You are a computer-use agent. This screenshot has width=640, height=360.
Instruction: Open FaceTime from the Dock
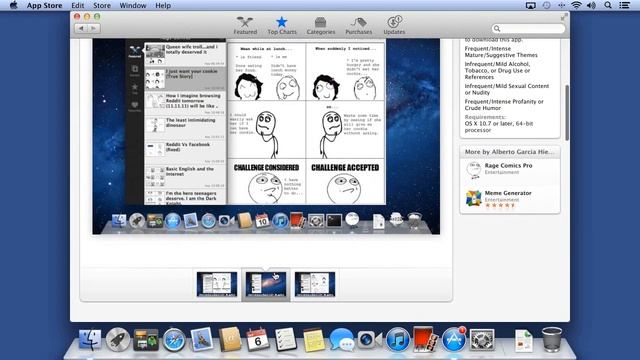point(369,339)
